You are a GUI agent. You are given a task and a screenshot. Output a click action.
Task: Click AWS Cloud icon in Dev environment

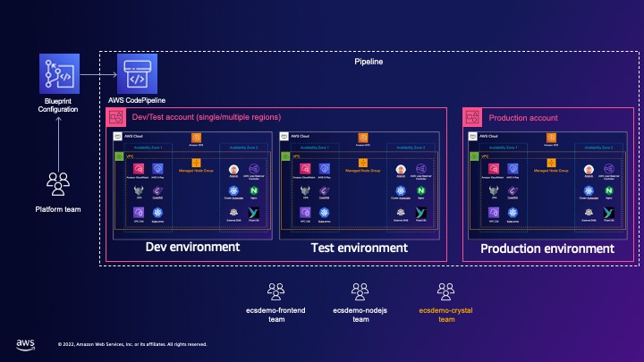[118, 136]
